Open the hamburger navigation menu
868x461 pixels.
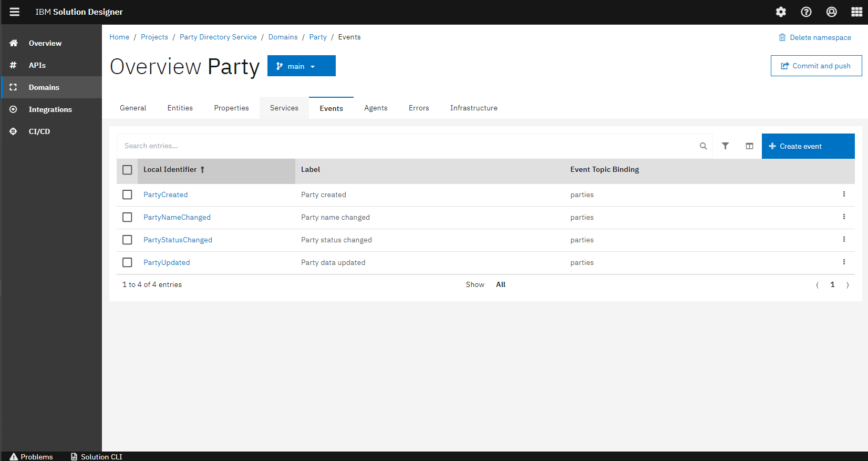[x=15, y=12]
